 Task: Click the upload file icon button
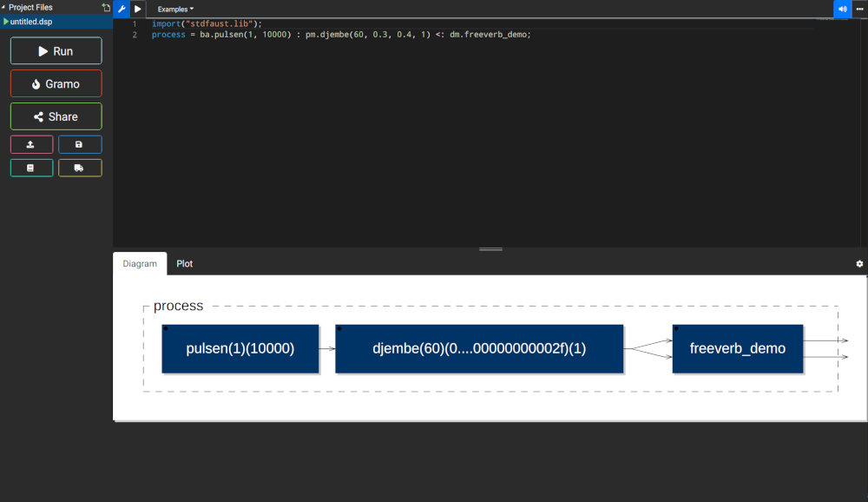(31, 144)
